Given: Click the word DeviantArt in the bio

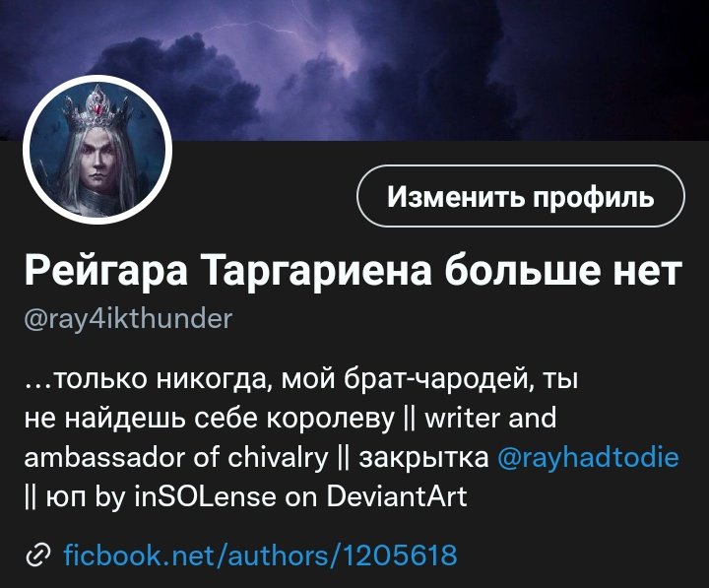Looking at the screenshot, I should [x=397, y=496].
